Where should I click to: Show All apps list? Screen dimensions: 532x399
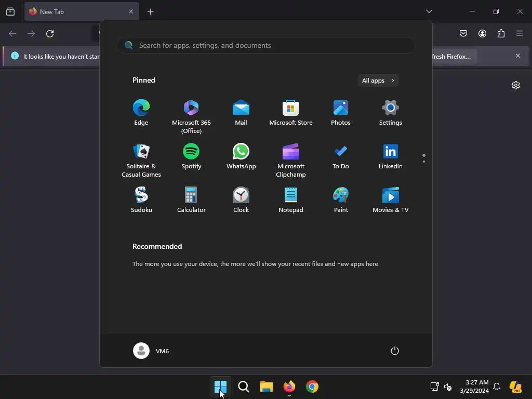tap(378, 81)
